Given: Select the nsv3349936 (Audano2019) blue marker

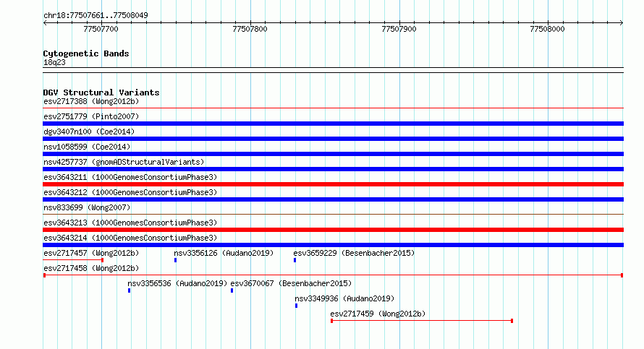Looking at the screenshot, I should [x=296, y=306].
